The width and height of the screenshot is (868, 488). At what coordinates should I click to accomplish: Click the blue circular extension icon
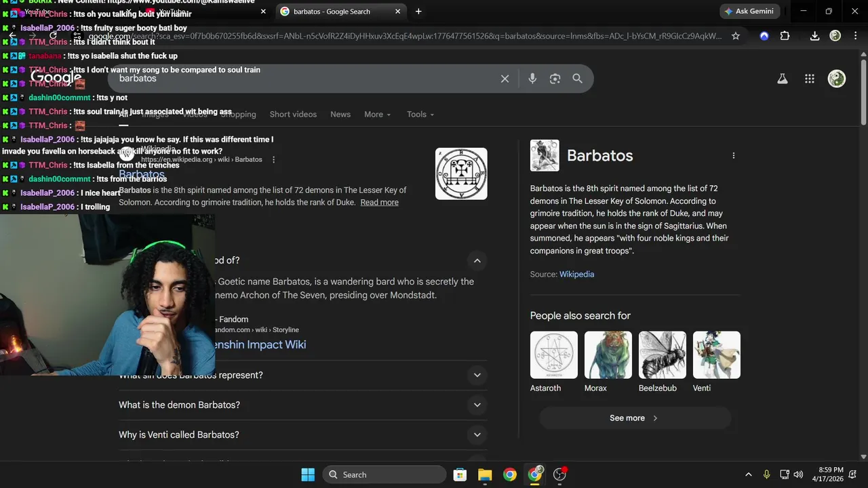[764, 36]
